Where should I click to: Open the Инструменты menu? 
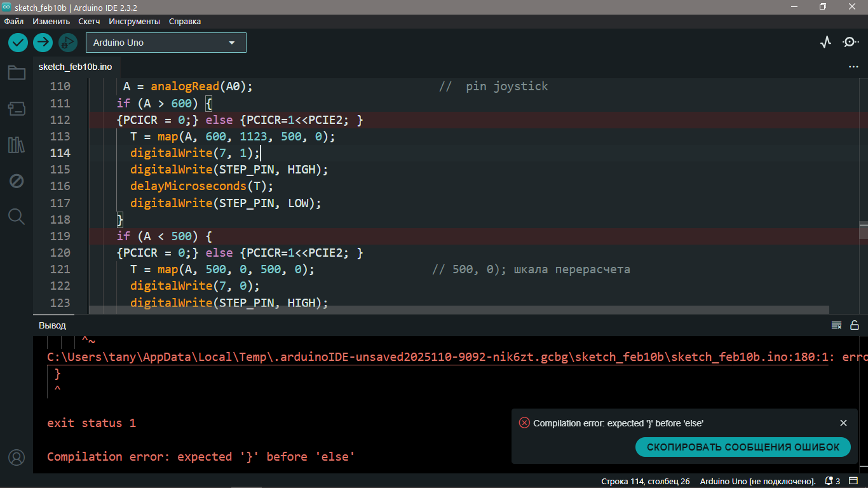tap(134, 21)
